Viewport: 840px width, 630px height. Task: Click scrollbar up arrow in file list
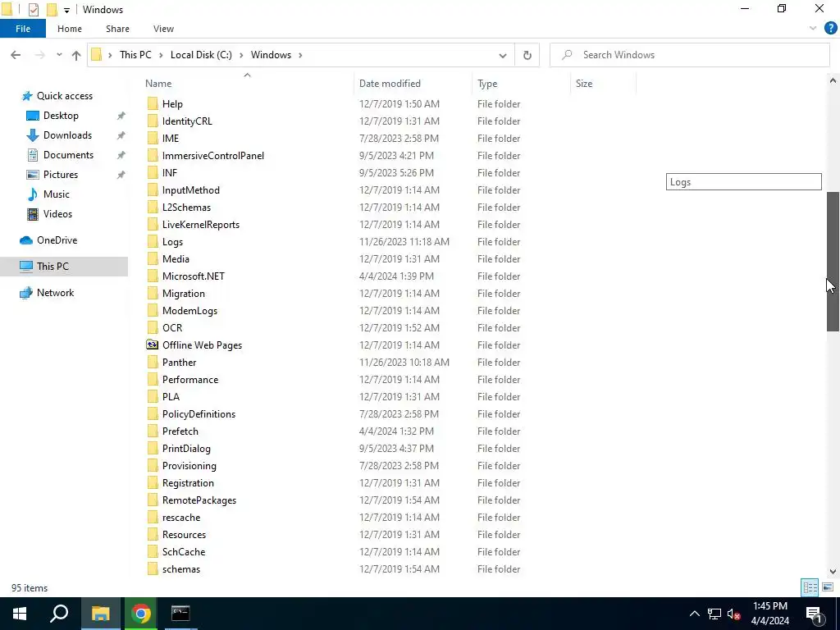[833, 81]
